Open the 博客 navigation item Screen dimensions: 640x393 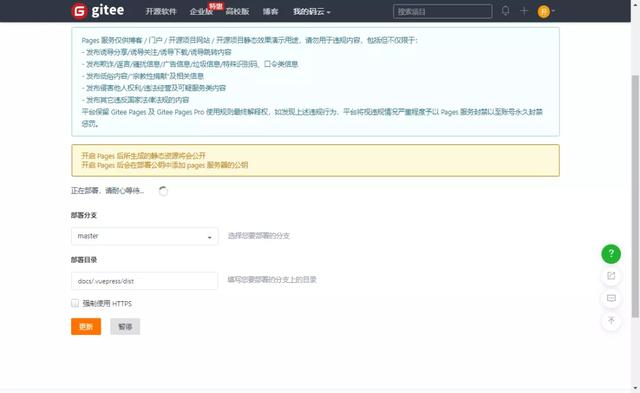270,11
